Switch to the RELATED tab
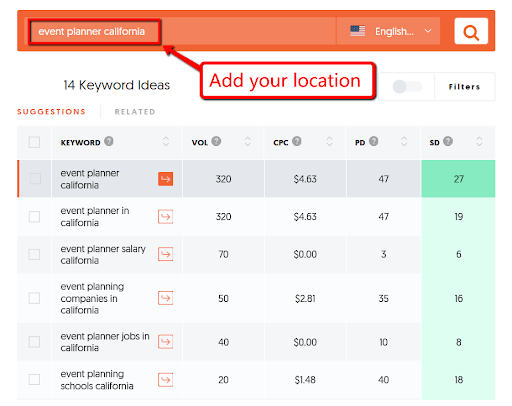This screenshot has height=406, width=512. click(135, 112)
